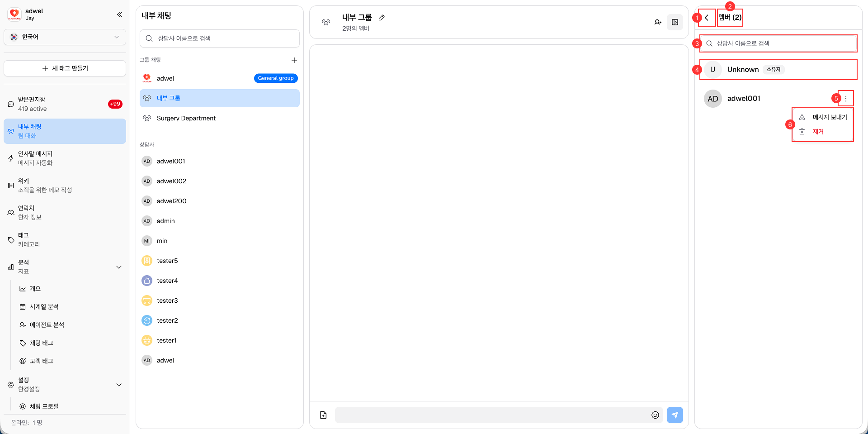
Task: Click the message input box
Action: pos(491,415)
